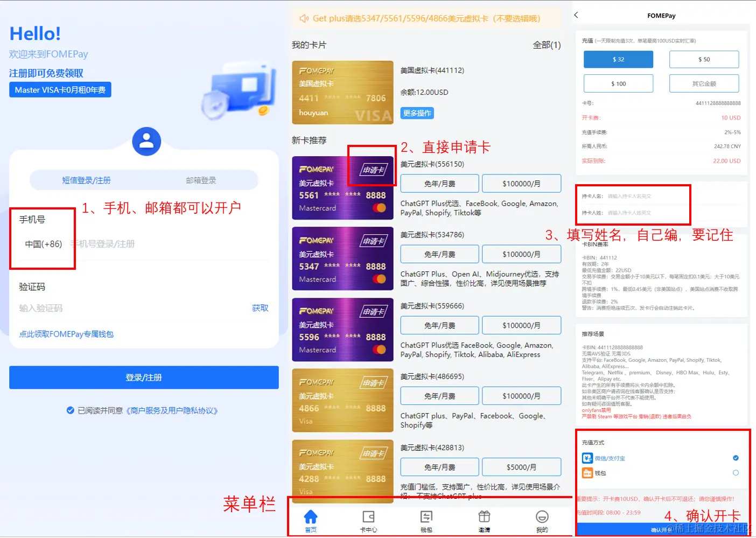
Task: Open the 我的 profile nav icon
Action: [542, 517]
